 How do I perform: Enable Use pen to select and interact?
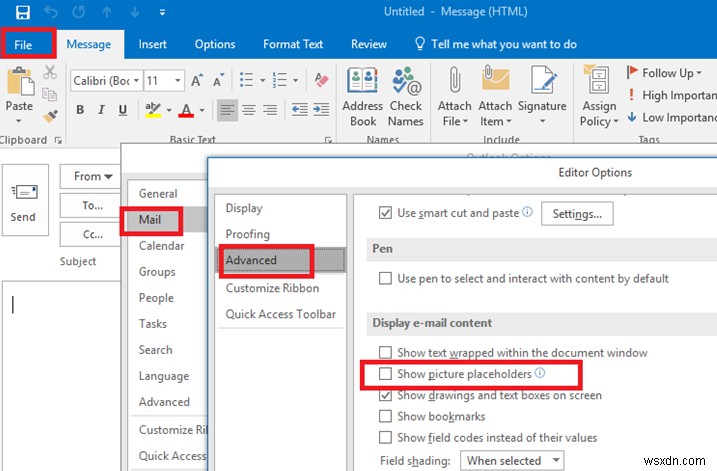pos(385,278)
